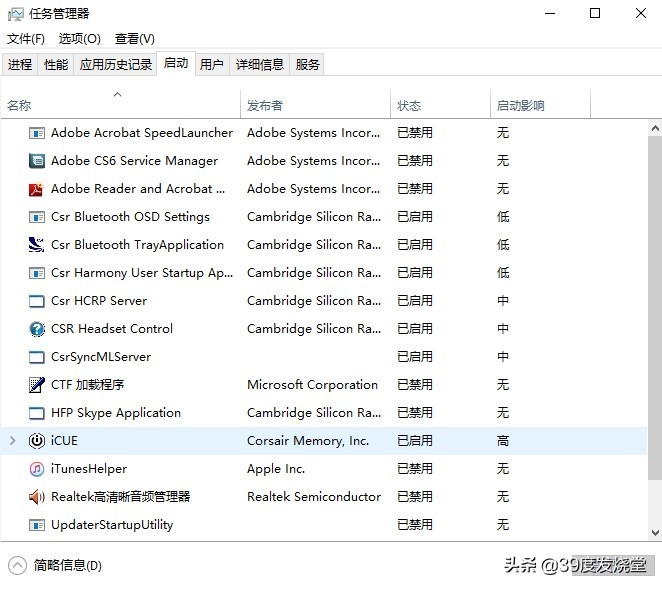Viewport: 662px width, 589px height.
Task: Click the Adobe Reader and Acrobat PDF icon
Action: [x=36, y=189]
